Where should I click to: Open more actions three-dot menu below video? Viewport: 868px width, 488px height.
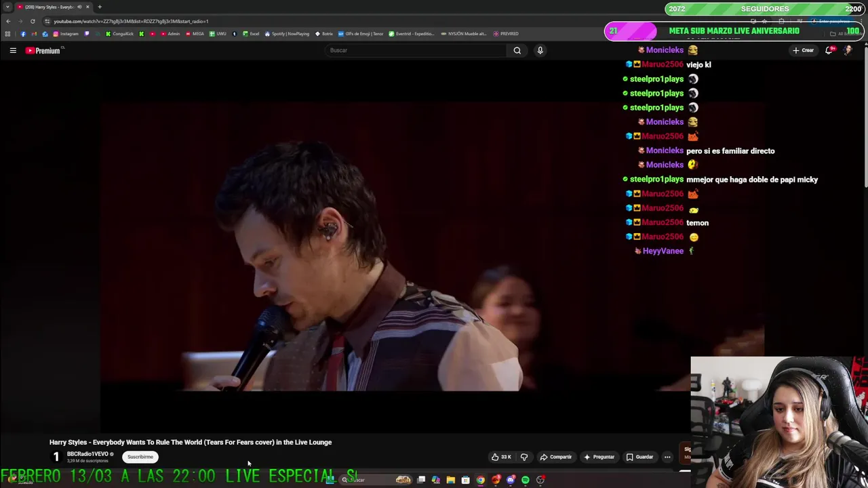(x=667, y=457)
